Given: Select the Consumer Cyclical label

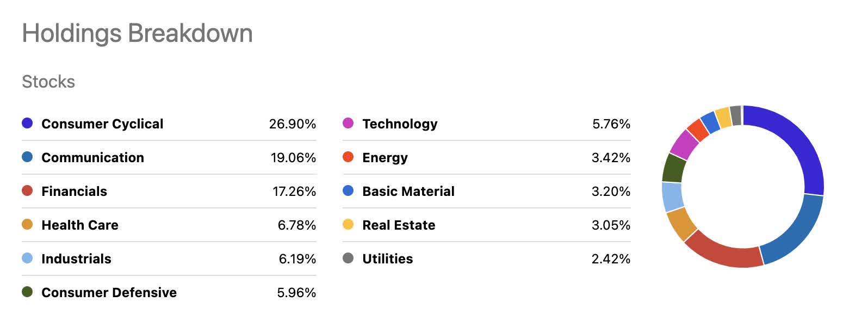Looking at the screenshot, I should [x=102, y=124].
